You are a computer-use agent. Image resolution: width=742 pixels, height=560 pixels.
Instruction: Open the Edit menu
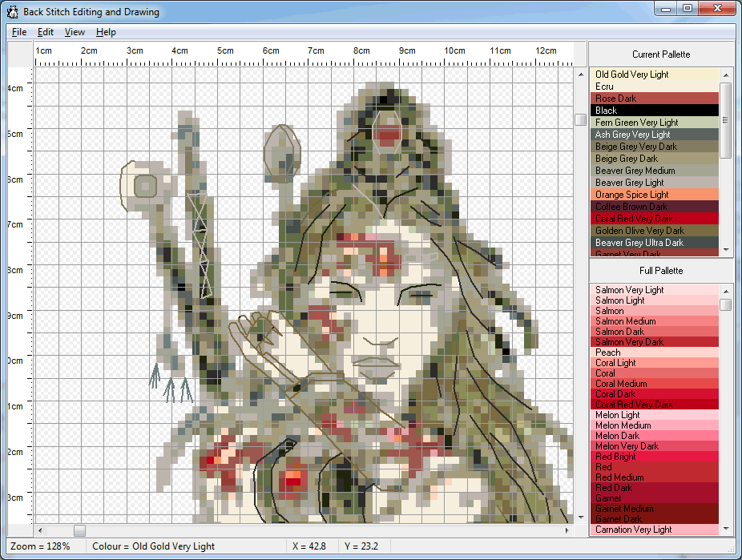(x=46, y=32)
